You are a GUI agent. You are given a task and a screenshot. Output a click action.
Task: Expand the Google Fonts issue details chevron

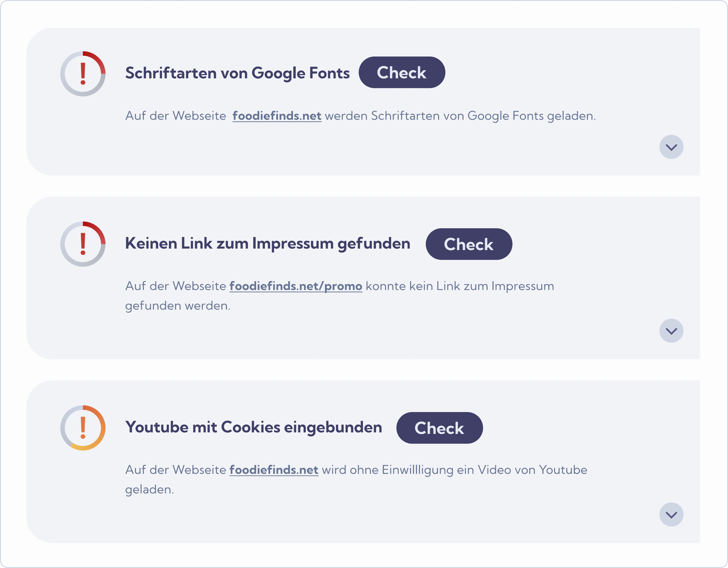pos(671,147)
